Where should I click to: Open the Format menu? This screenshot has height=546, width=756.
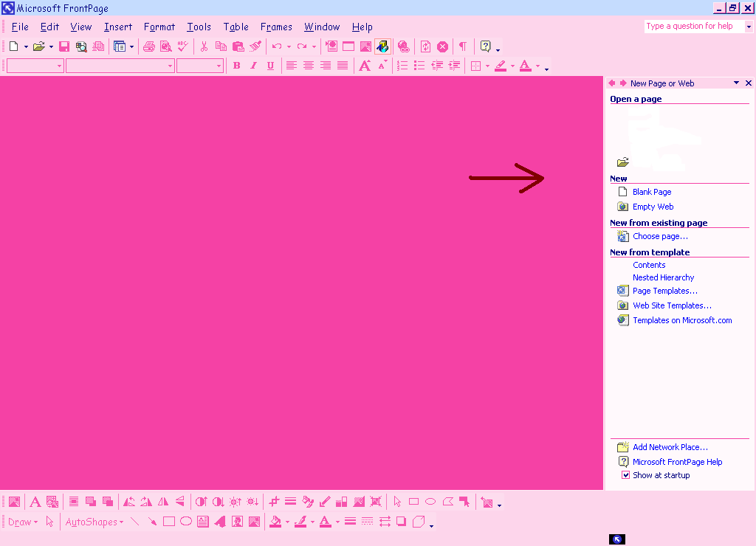click(x=159, y=27)
